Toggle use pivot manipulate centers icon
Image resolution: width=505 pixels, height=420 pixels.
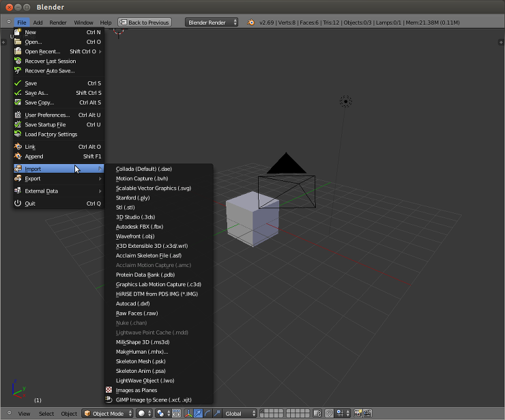point(177,414)
